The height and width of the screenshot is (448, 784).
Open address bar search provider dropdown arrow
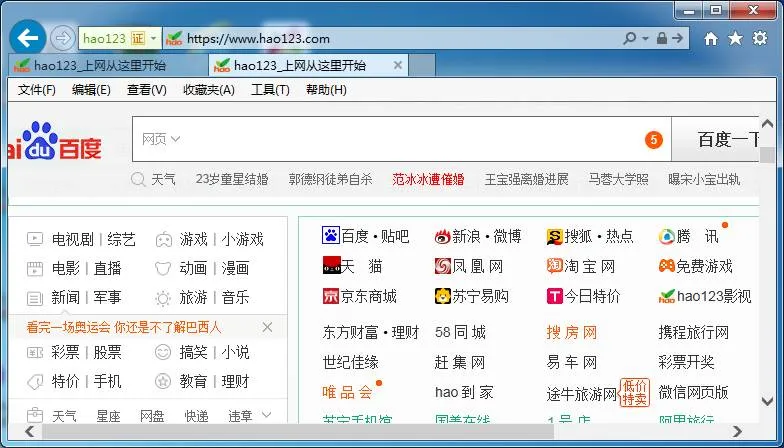click(x=646, y=38)
